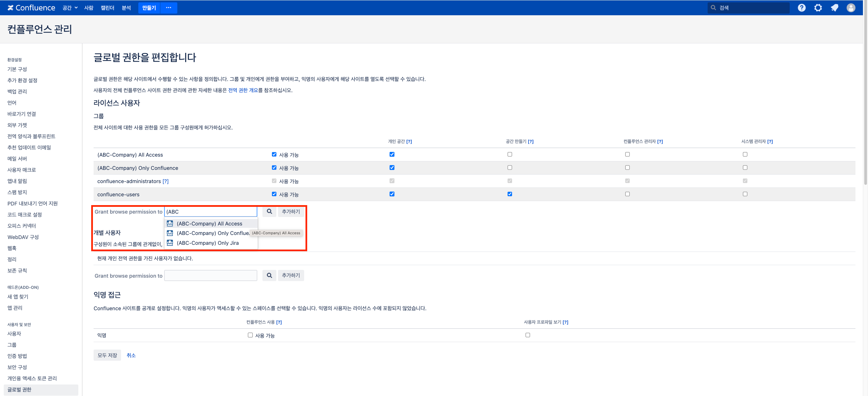Click 취소 link

coord(131,355)
